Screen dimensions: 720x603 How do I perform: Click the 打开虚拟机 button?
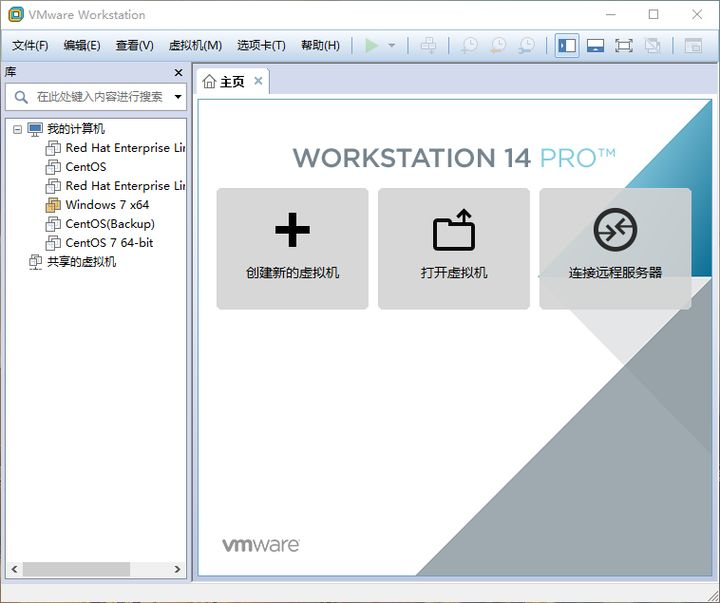tap(454, 248)
